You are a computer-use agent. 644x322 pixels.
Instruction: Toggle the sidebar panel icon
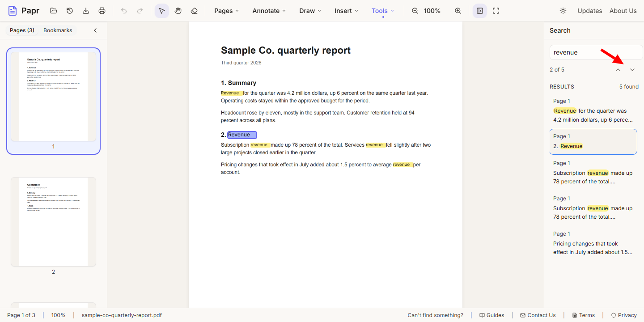480,11
